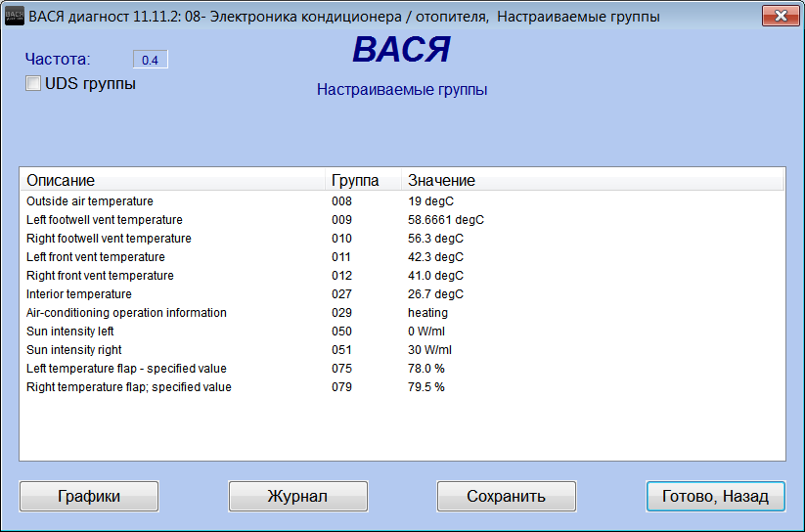Screen dimensions: 805x532
Task: Sort by the Описание column header
Action: coord(171,180)
